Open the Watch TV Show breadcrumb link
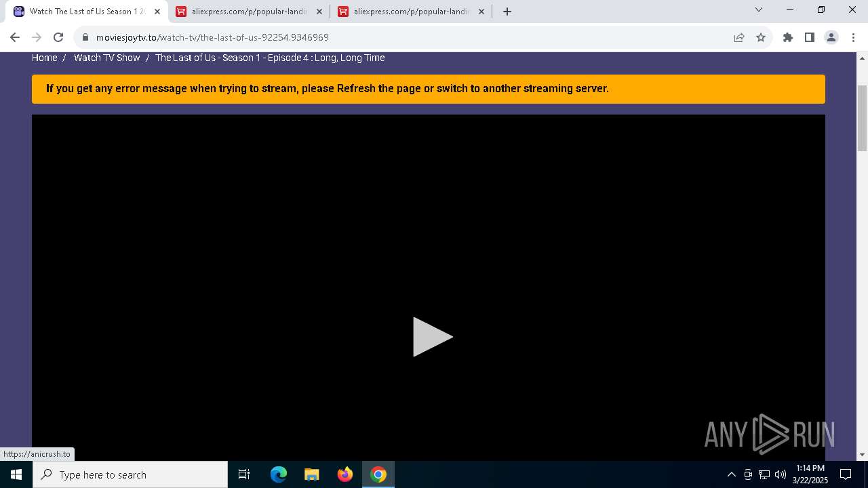Screen dimensions: 868x488 click(106, 58)
